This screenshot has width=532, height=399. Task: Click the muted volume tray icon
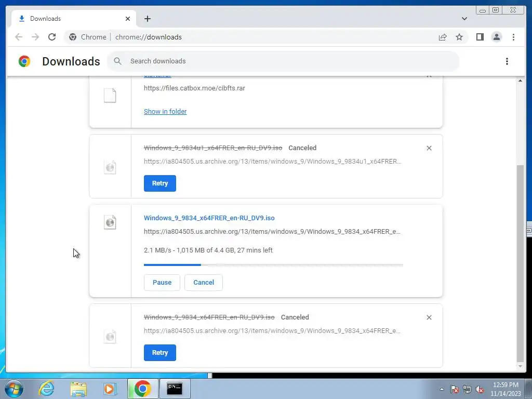coord(480,389)
